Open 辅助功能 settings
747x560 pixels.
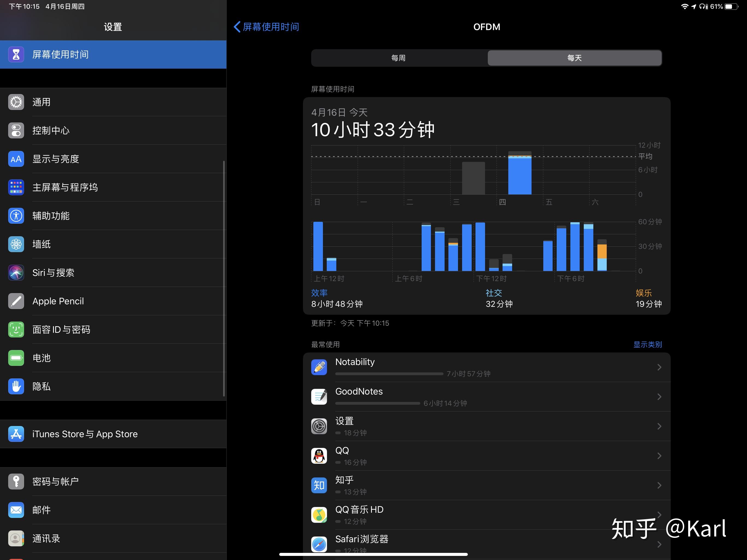pyautogui.click(x=113, y=215)
